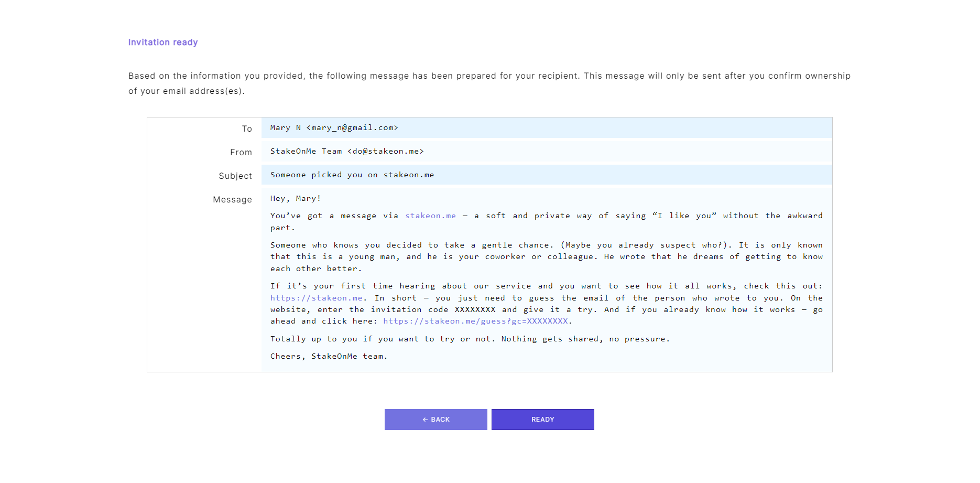Image resolution: width=980 pixels, height=483 pixels.
Task: Select the 'Invitation ready' heading
Action: point(163,42)
